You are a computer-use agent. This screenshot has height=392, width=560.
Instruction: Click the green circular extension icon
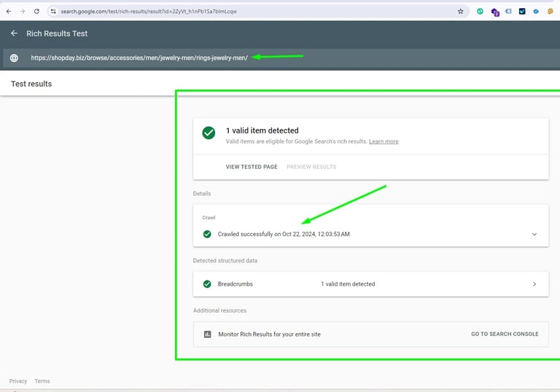coord(480,12)
